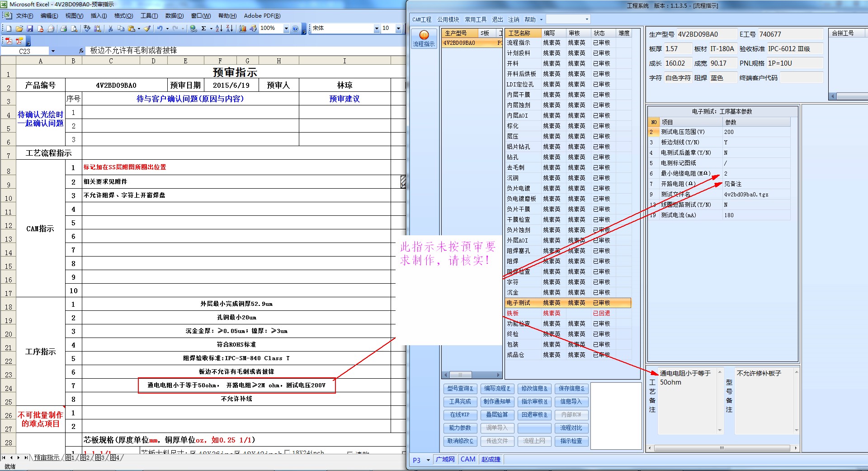Viewport: 868px width, 471px height.
Task: Click the fx insert function icon
Action: click(x=81, y=51)
